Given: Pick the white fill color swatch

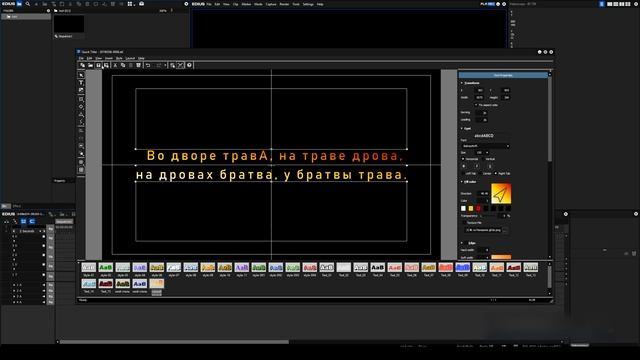Looking at the screenshot, I should 463,209.
